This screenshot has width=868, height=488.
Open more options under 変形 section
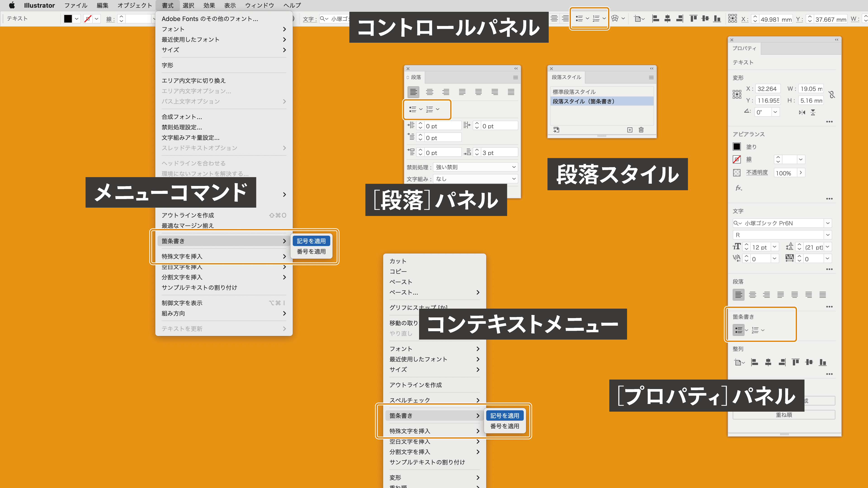pos(829,122)
